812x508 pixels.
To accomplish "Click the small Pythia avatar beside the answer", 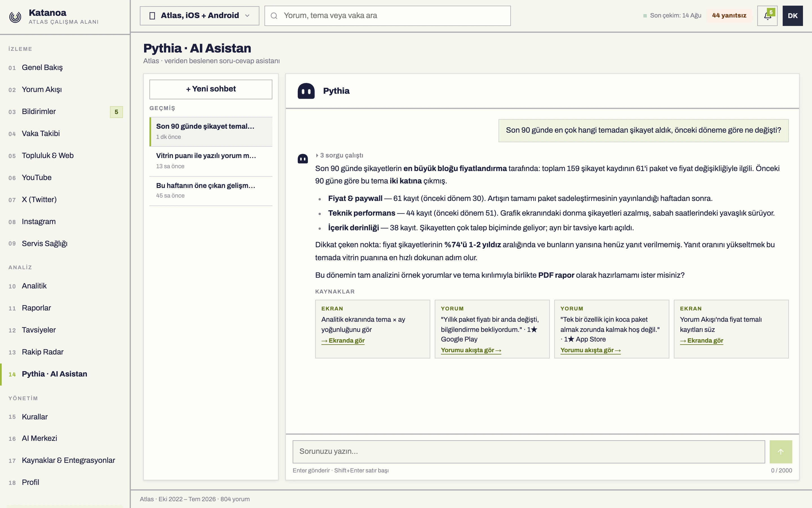I will (x=303, y=158).
